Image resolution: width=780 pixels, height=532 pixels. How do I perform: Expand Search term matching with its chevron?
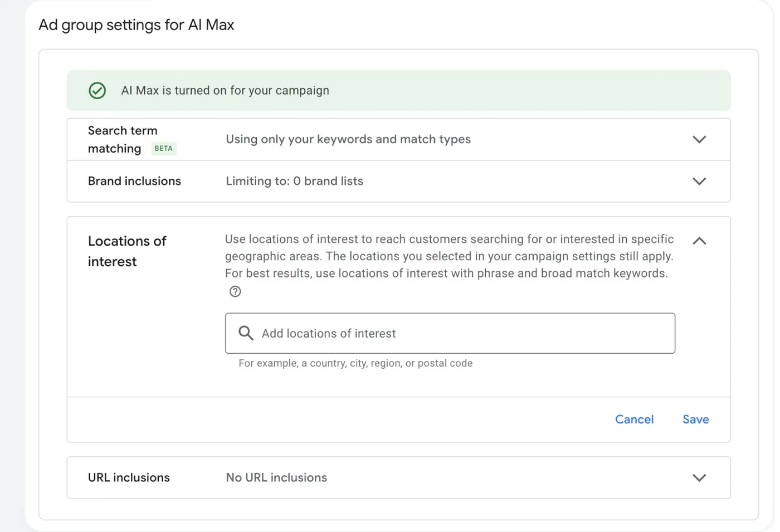(x=699, y=139)
